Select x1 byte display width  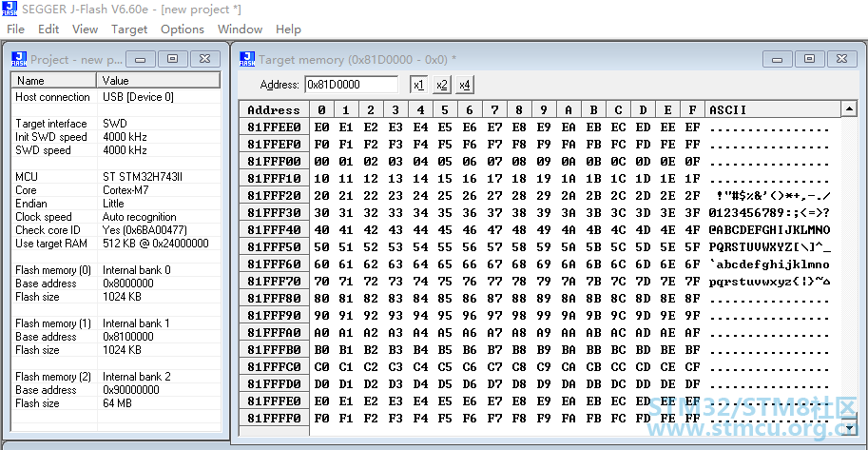(419, 85)
